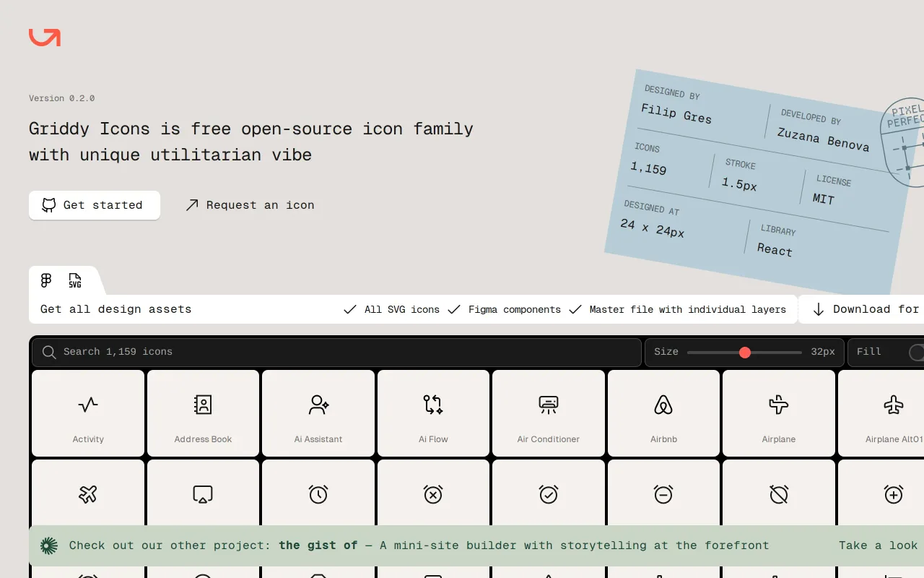Open the Airbnb icon card
This screenshot has width=924, height=578.
pyautogui.click(x=663, y=413)
